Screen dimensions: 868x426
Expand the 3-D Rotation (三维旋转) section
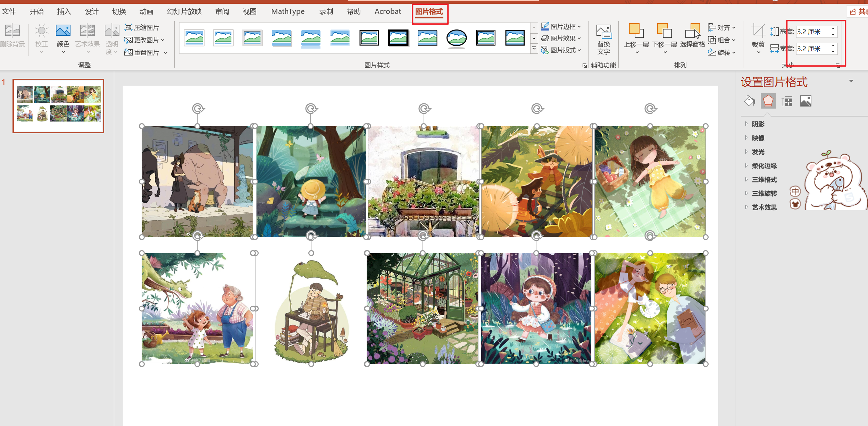(x=764, y=194)
